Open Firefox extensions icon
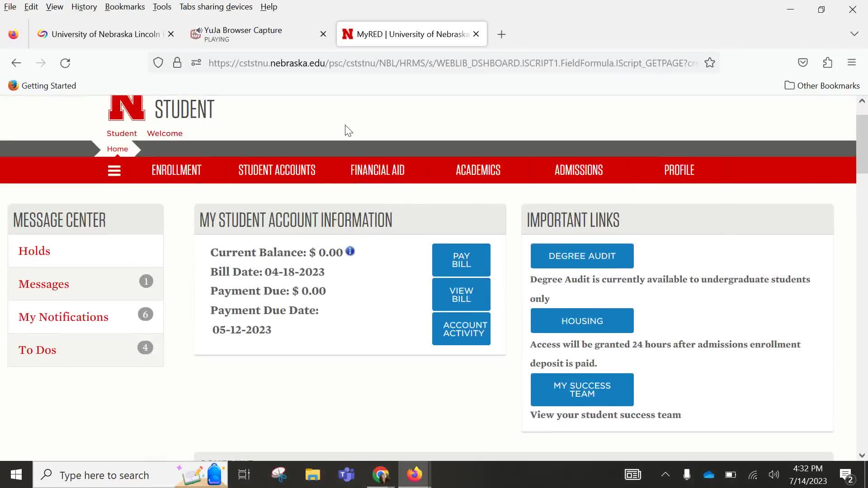 coord(827,63)
